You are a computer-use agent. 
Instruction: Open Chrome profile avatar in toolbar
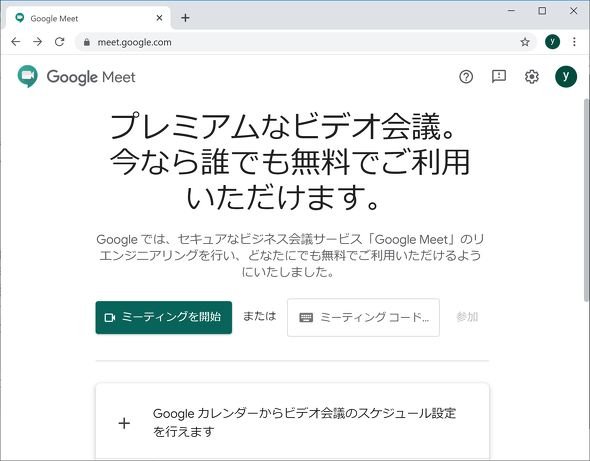click(x=552, y=42)
